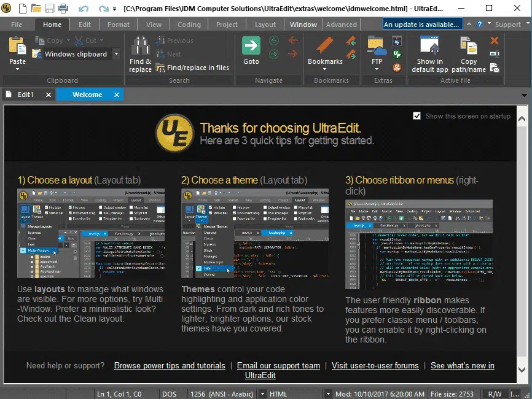Open the File menu tab
The width and height of the screenshot is (532, 399).
click(17, 25)
